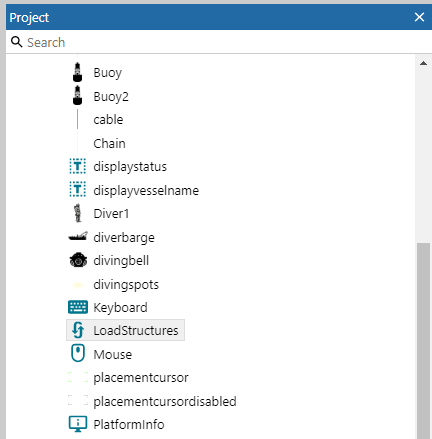Viewport: 432px width, 439px height.
Task: Click the Keyboard object icon
Action: click(x=78, y=307)
